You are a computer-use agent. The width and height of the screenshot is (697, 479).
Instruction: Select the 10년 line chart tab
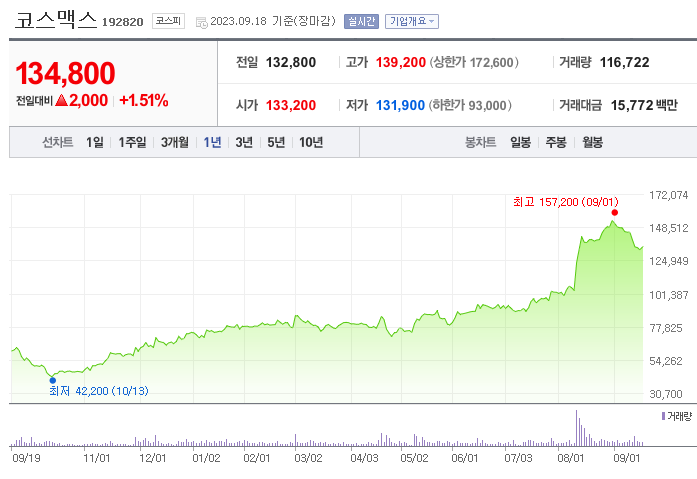311,142
